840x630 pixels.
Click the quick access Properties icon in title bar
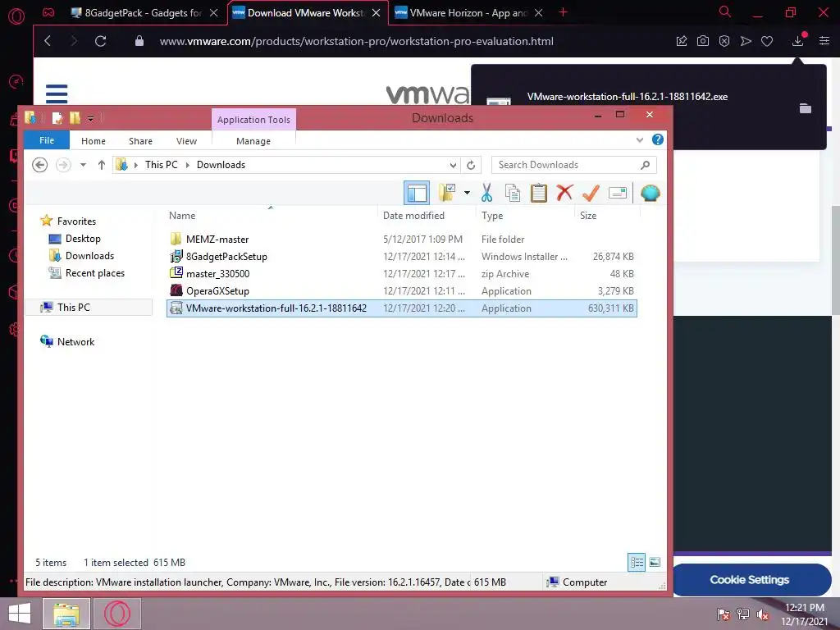[x=57, y=118]
